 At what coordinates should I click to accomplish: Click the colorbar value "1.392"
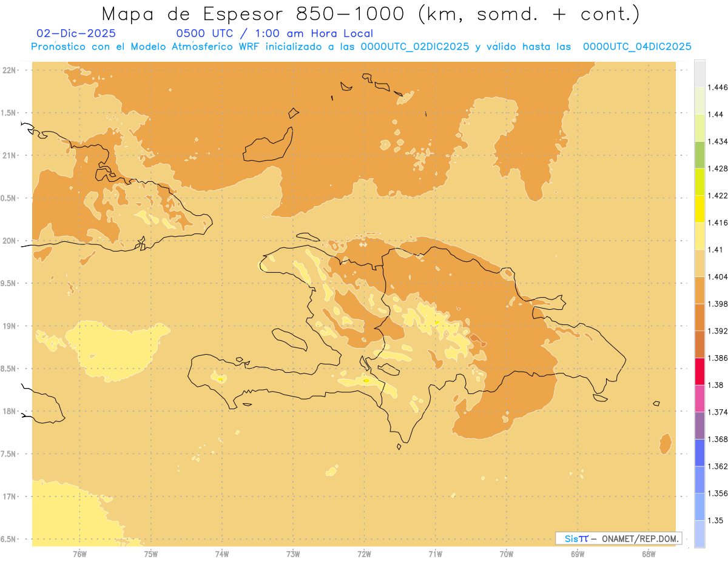click(x=717, y=331)
